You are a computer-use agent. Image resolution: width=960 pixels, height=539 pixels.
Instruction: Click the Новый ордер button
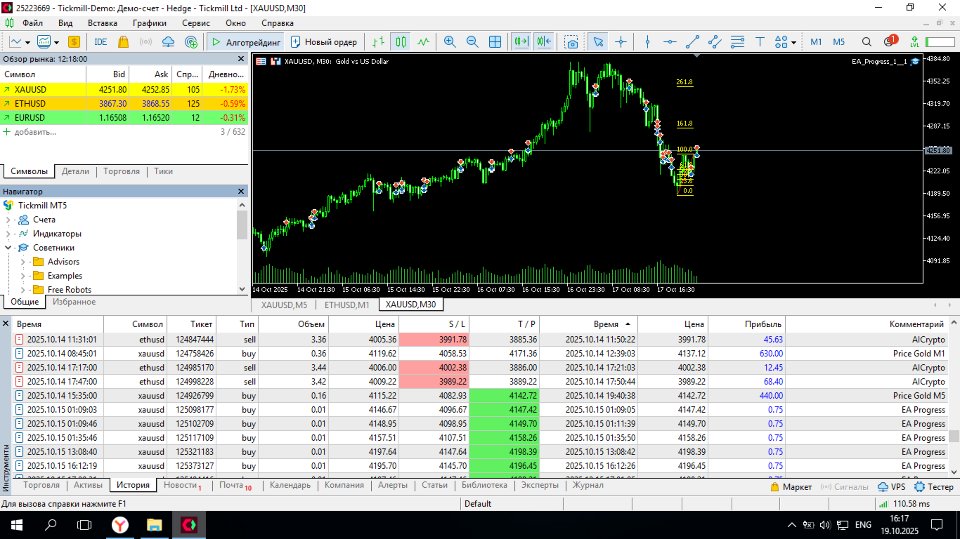324,42
